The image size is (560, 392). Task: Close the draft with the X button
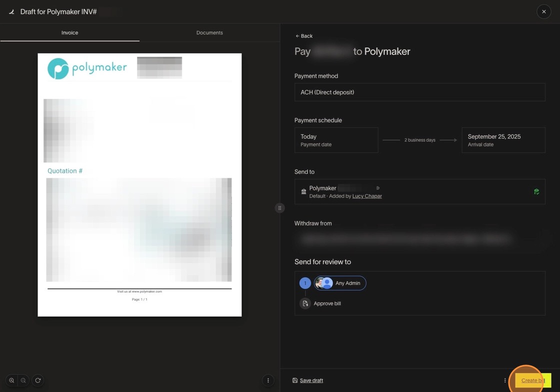[543, 11]
